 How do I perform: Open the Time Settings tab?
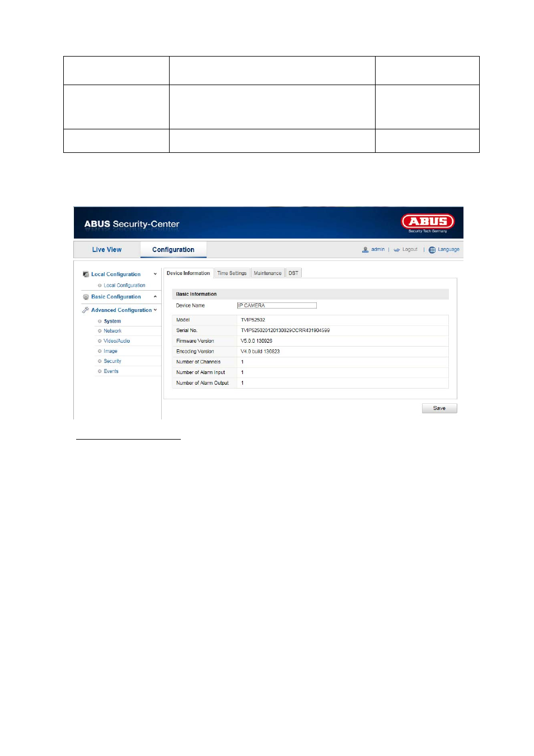coord(232,273)
